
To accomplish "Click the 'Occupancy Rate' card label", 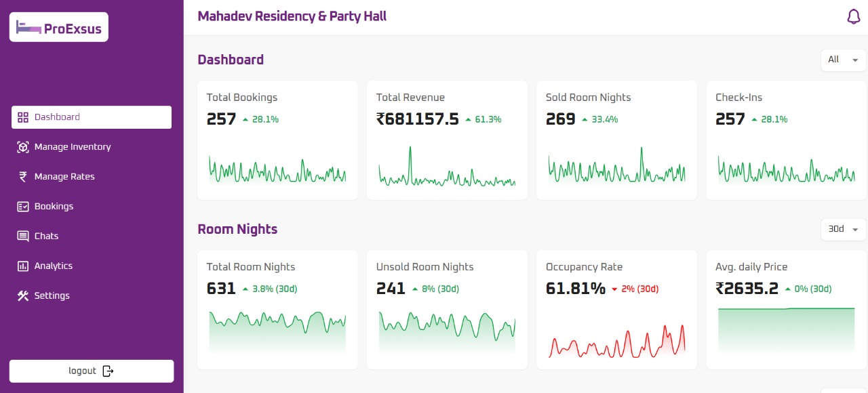I will (584, 267).
